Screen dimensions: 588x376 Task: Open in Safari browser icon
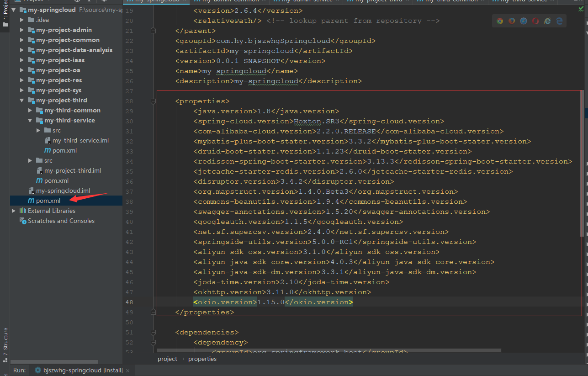click(x=524, y=21)
